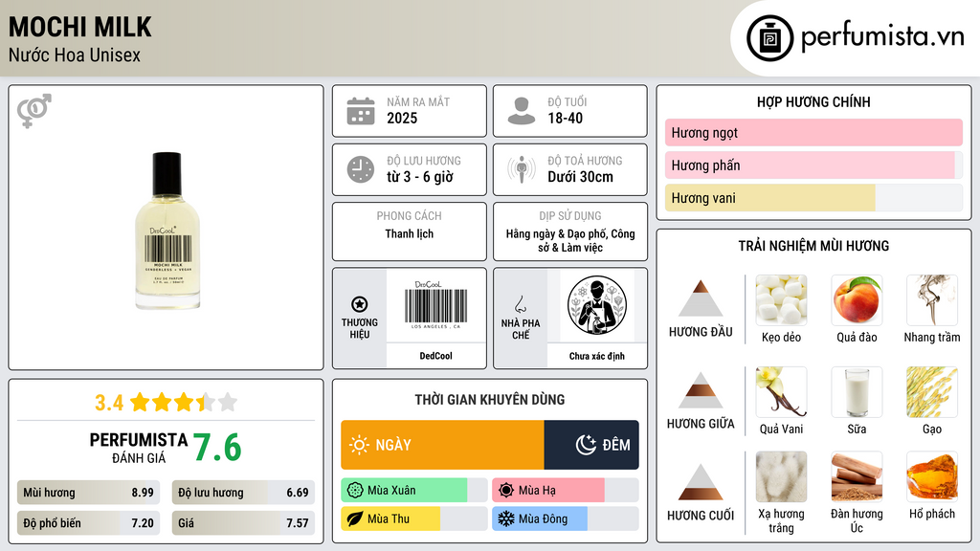This screenshot has width=980, height=551.
Task: Select the Gạo rice note image
Action: (932, 392)
